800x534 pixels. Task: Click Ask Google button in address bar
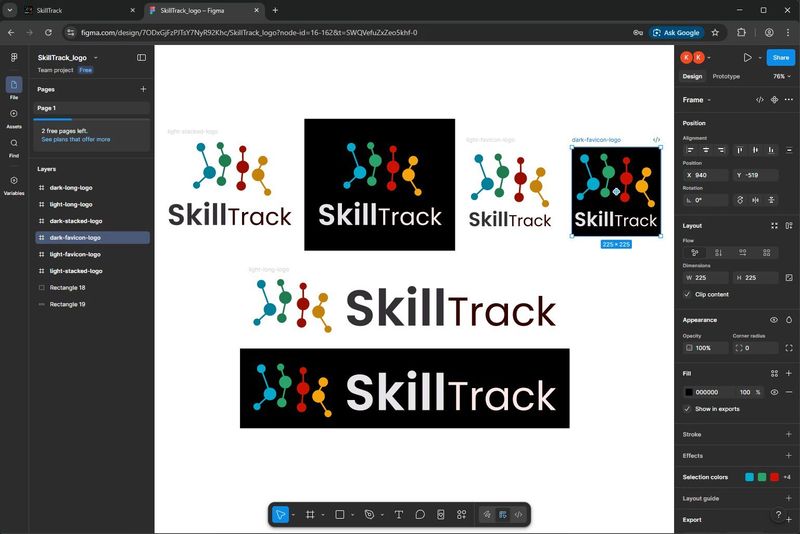676,33
